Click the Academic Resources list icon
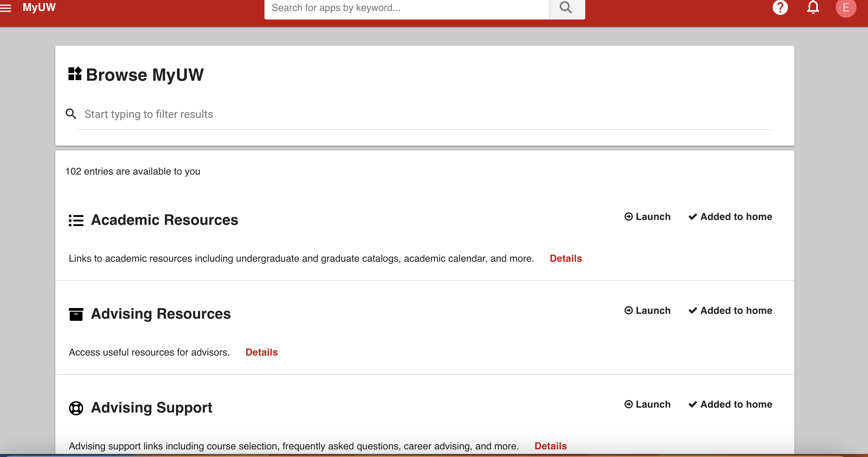This screenshot has height=457, width=868. [x=76, y=221]
